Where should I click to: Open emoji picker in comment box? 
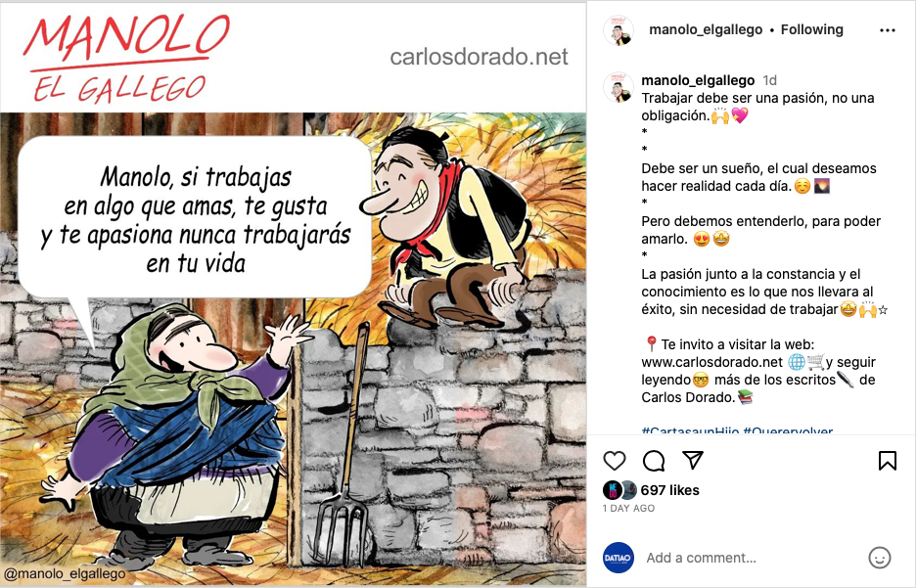(x=879, y=558)
